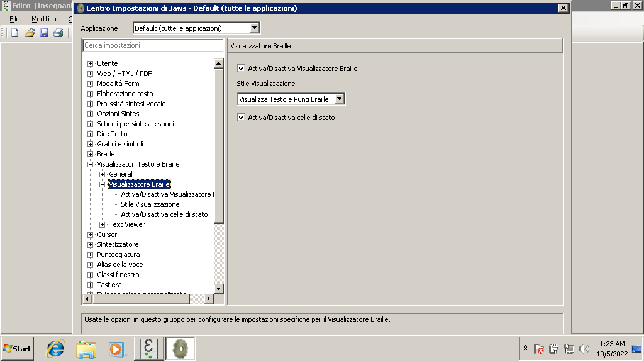
Task: Expand the General subnode
Action: point(103,175)
